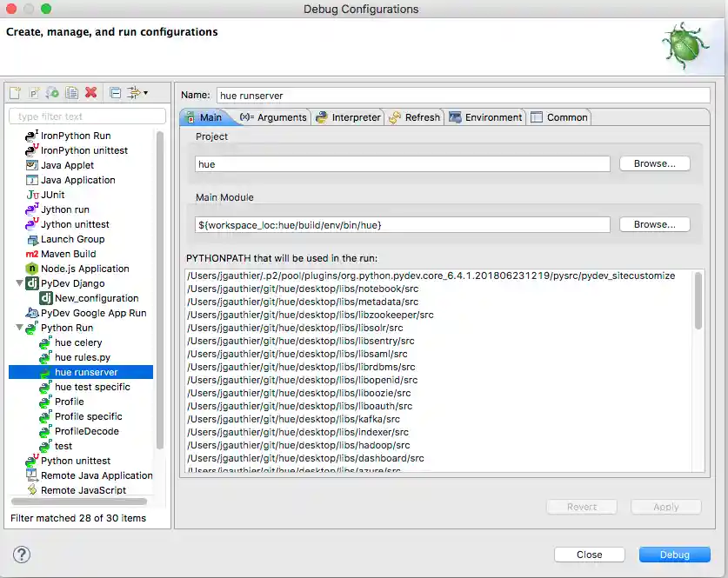The width and height of the screenshot is (728, 578).
Task: Duplicate the selected launch configuration
Action: 73,93
